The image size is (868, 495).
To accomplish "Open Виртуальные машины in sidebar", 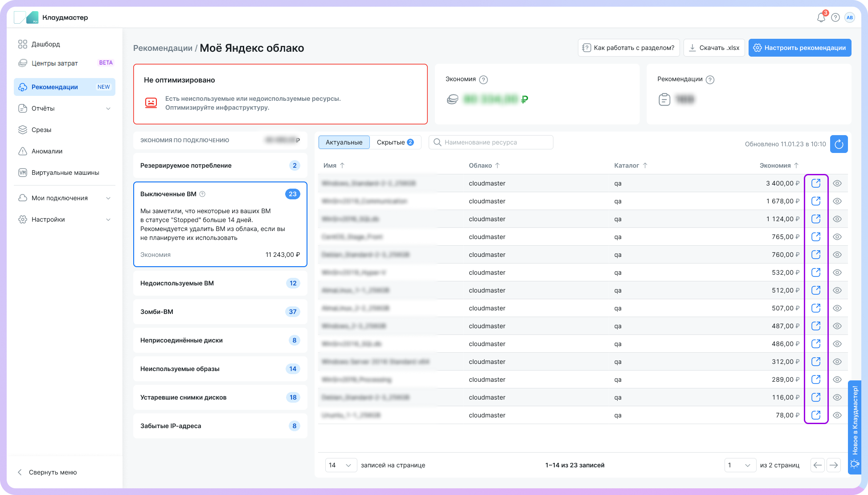I will pyautogui.click(x=65, y=173).
